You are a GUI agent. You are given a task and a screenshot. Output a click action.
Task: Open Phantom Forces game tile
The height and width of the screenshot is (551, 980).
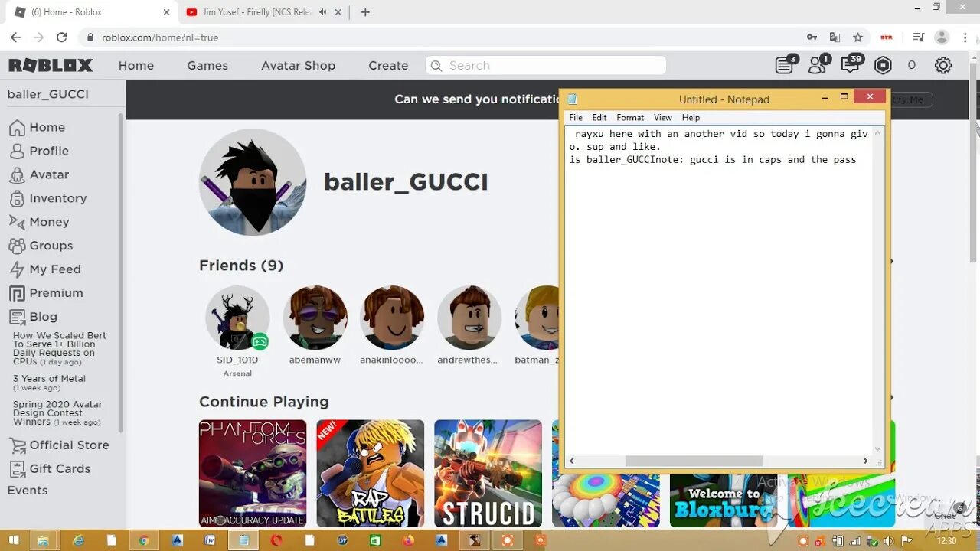tap(253, 473)
